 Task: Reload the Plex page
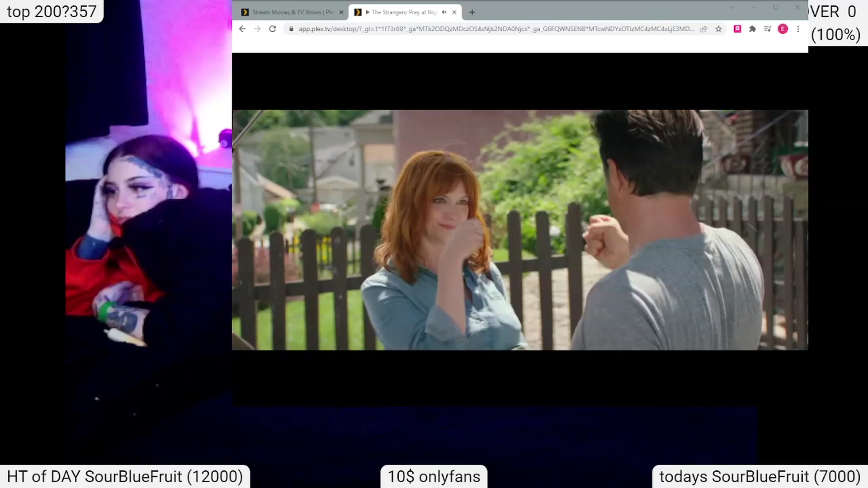[x=273, y=29]
